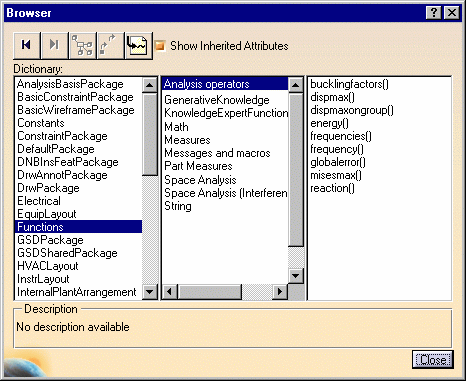The height and width of the screenshot is (381, 466).
Task: Click the insert-into-formula wavy arrow icon
Action: click(x=138, y=46)
